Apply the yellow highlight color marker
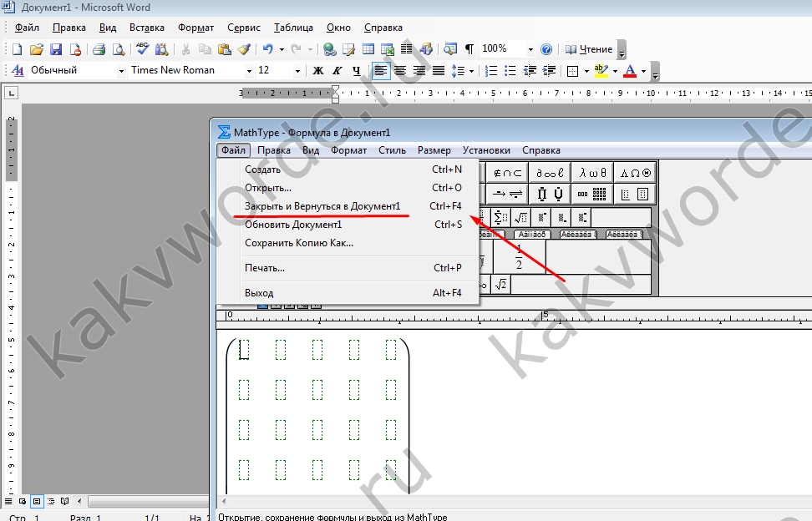 tap(601, 71)
